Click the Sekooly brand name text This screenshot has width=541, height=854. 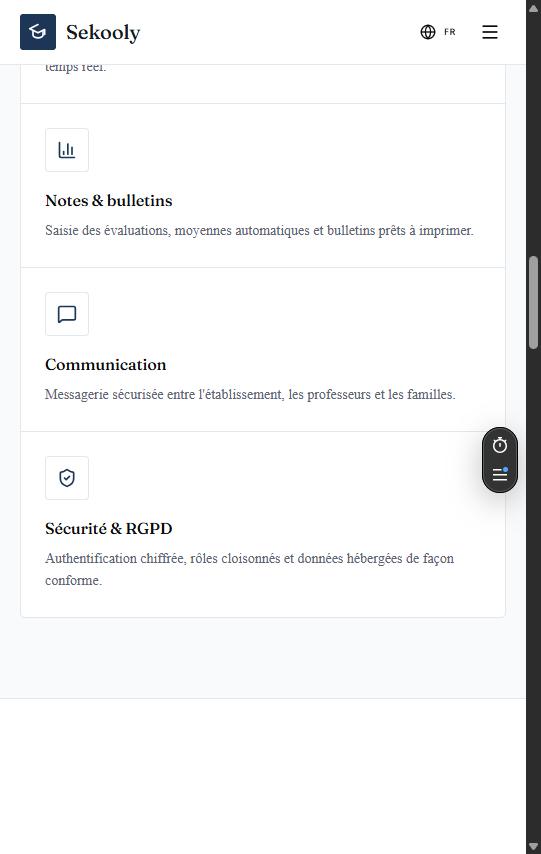(x=103, y=33)
